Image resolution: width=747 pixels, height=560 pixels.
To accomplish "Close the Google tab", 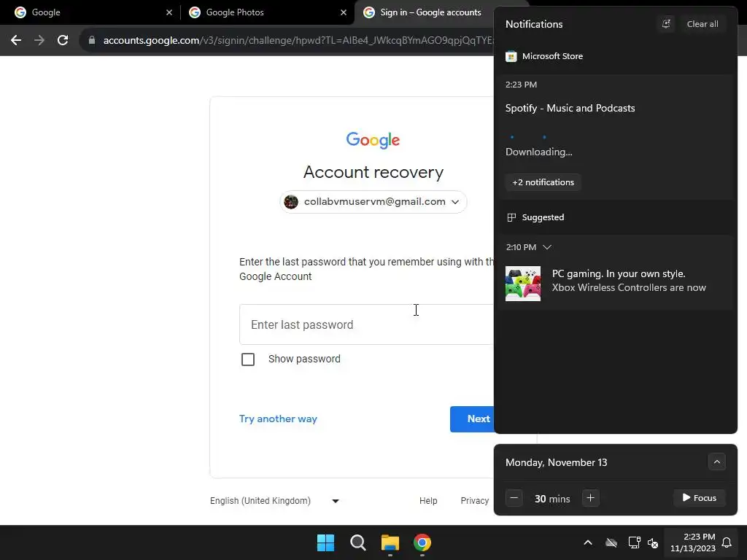I will (x=169, y=12).
